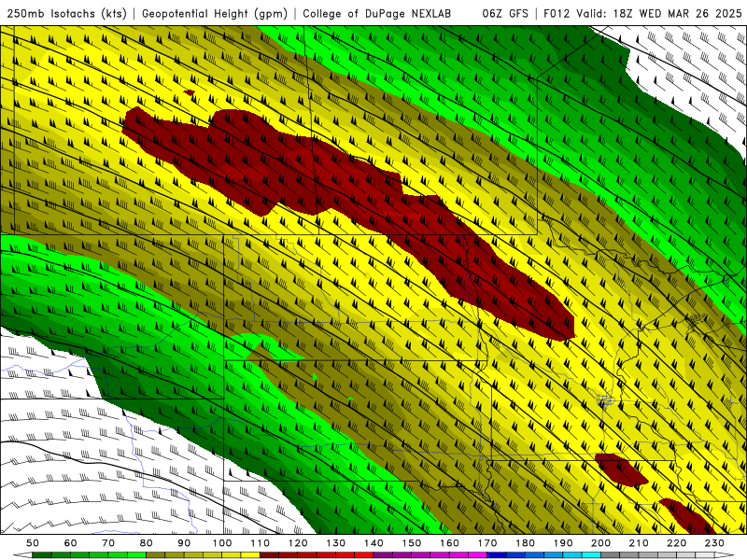Click 'Valid: 18Z WED MAR 26 2025' text

point(659,14)
